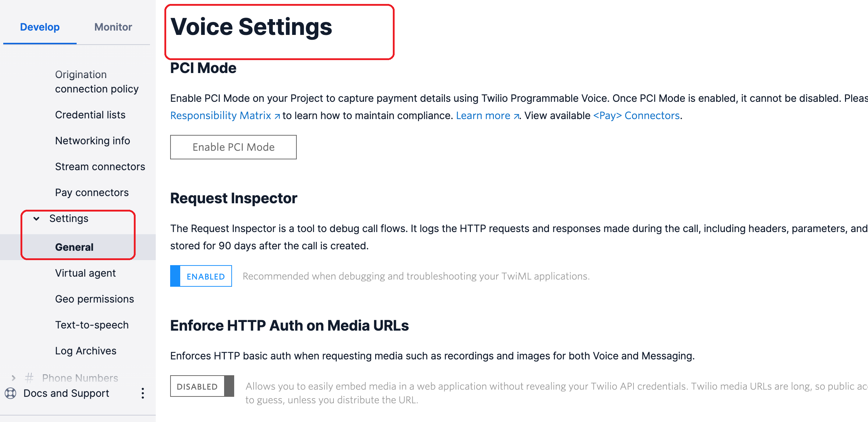Click the Voice Settings page title
This screenshot has height=422, width=868.
pyautogui.click(x=251, y=27)
